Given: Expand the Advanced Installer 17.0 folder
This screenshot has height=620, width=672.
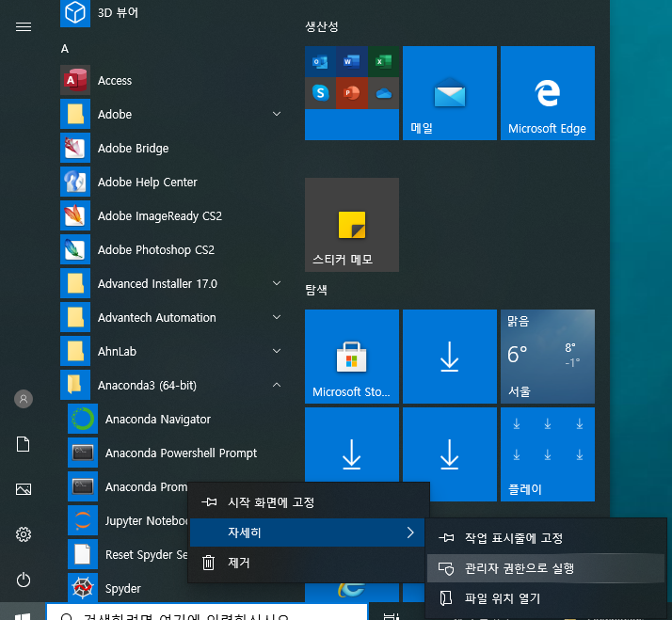Looking at the screenshot, I should tap(277, 283).
